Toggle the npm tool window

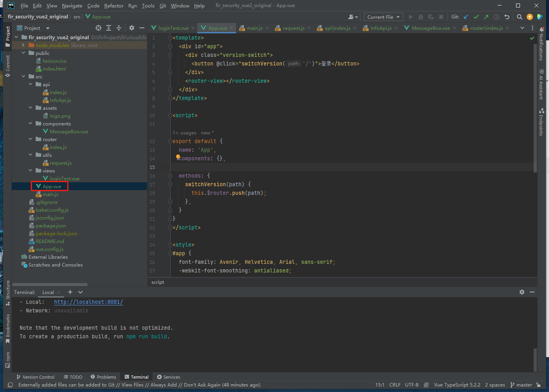(7, 359)
